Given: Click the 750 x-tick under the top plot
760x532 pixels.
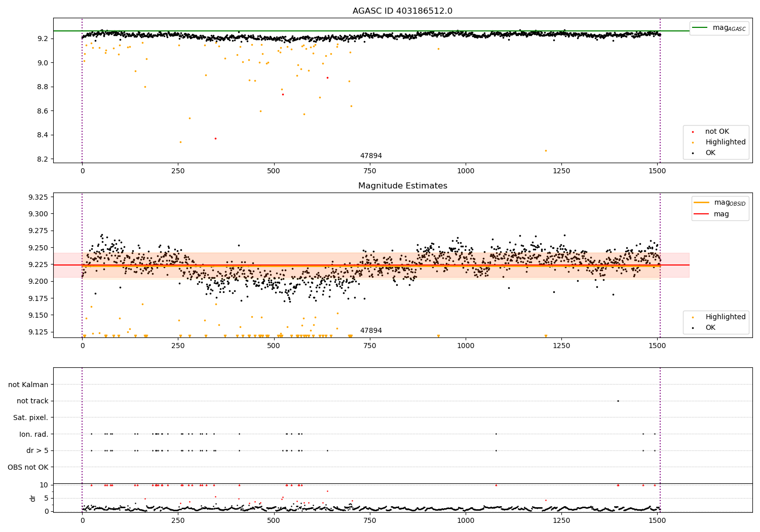Looking at the screenshot, I should [369, 171].
